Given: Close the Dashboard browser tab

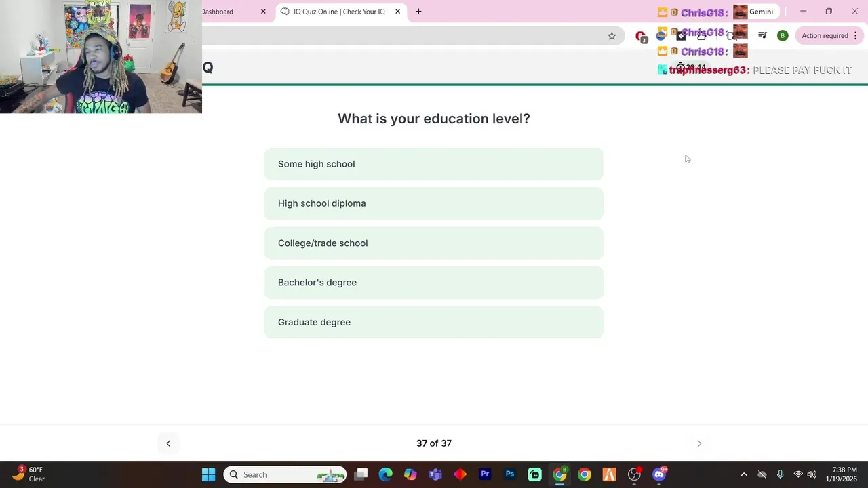Looking at the screenshot, I should pyautogui.click(x=263, y=12).
